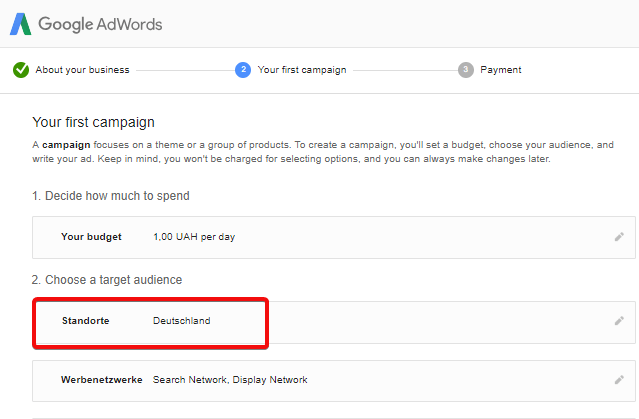Click the step 3 Payment circle icon

[x=465, y=70]
